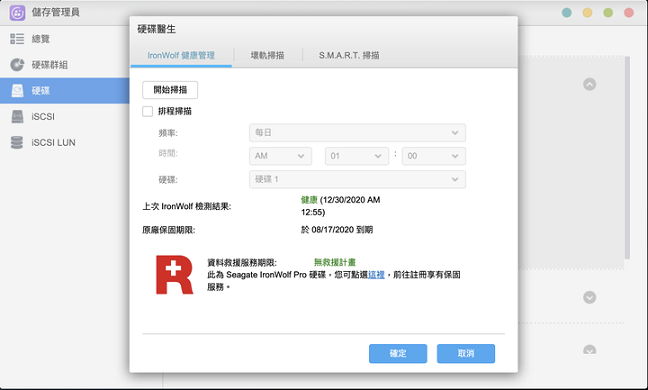The width and height of the screenshot is (648, 390).
Task: Confirm with the 確定 button
Action: (398, 354)
